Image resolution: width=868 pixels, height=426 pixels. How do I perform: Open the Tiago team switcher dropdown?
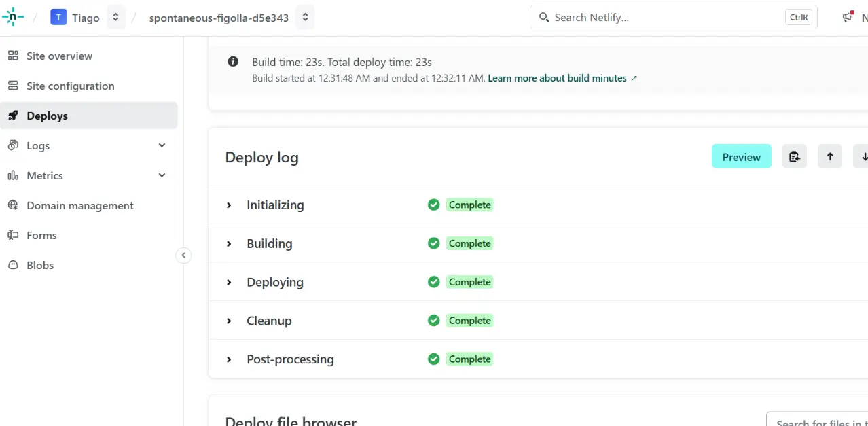pos(115,17)
